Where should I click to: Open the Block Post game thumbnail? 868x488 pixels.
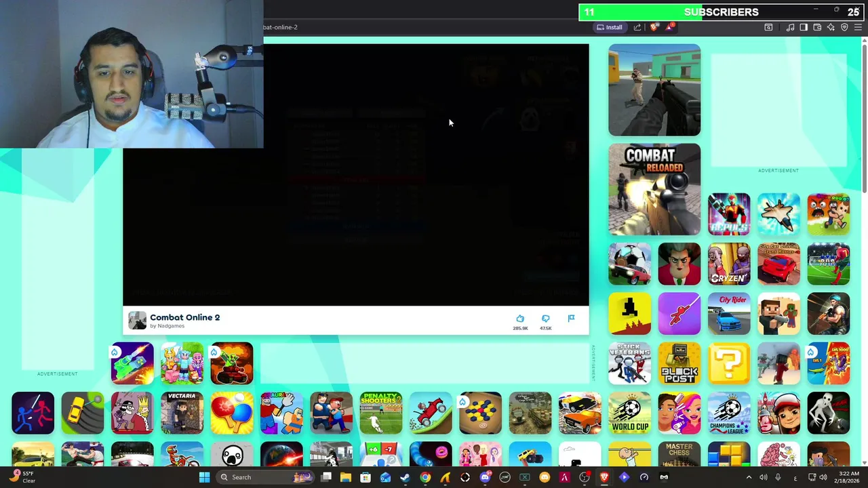pyautogui.click(x=679, y=363)
